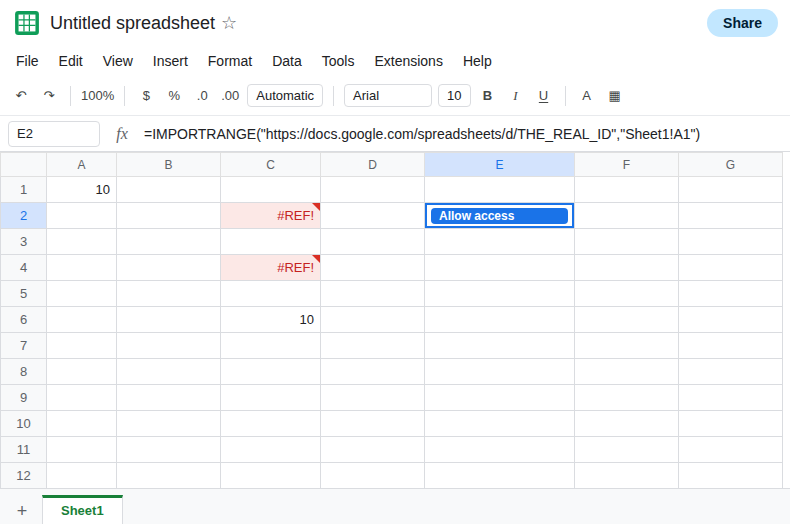Open the Data menu

coord(287,61)
